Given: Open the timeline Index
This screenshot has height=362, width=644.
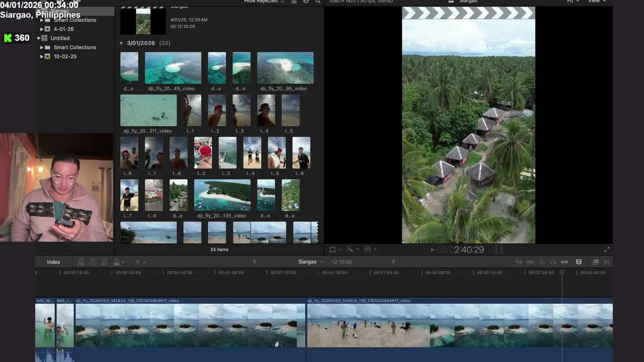Looking at the screenshot, I should (x=53, y=262).
